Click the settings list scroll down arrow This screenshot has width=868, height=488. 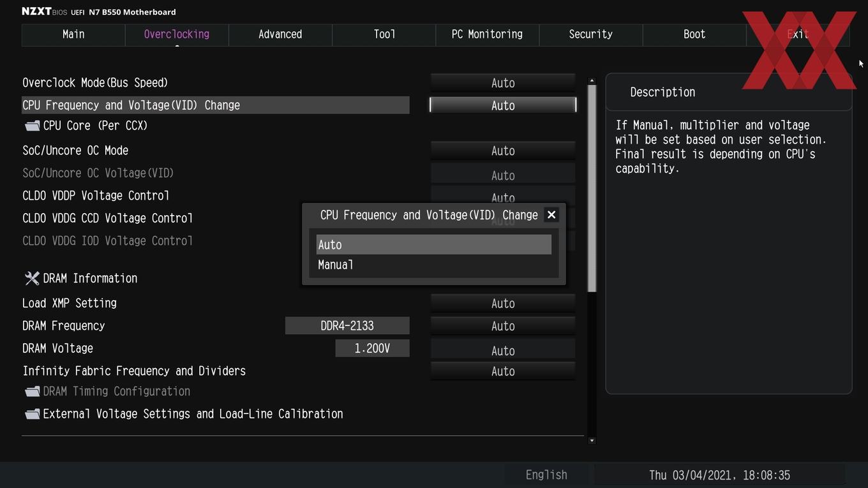[x=592, y=440]
